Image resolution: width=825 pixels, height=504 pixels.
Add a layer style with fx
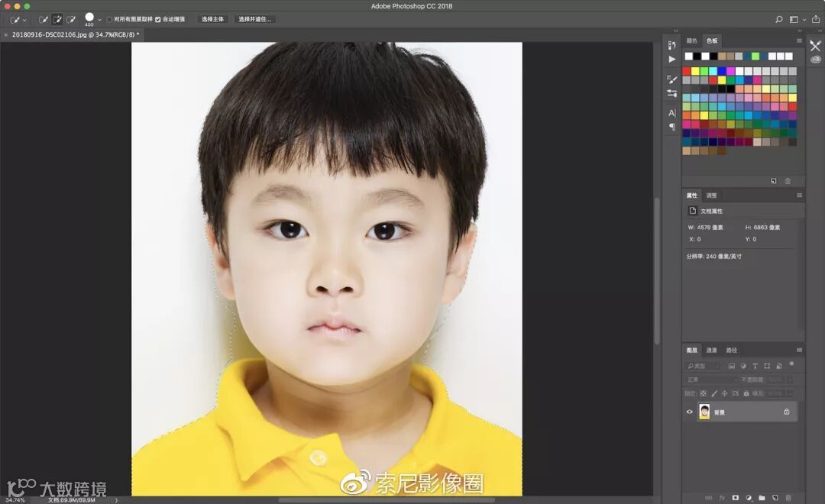pyautogui.click(x=722, y=498)
